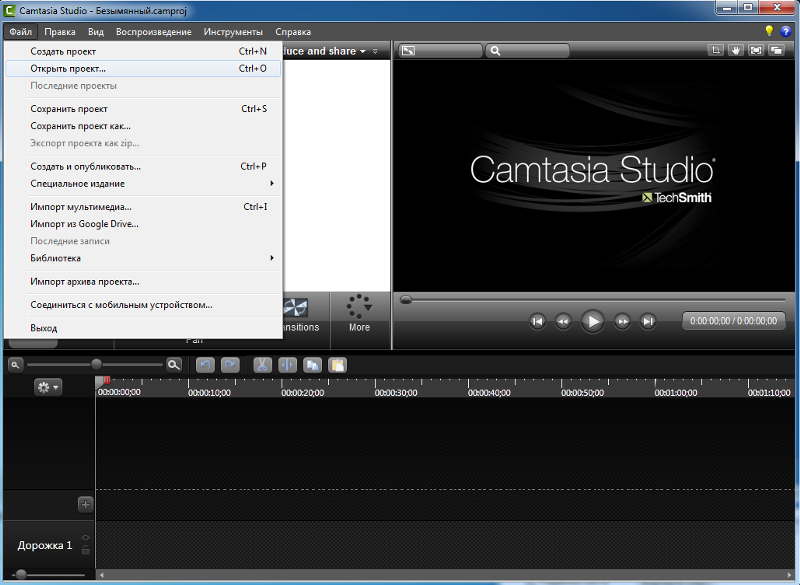Screen dimensions: 800x585
Task: Paste using the timeline clipboard icon
Action: pos(337,365)
